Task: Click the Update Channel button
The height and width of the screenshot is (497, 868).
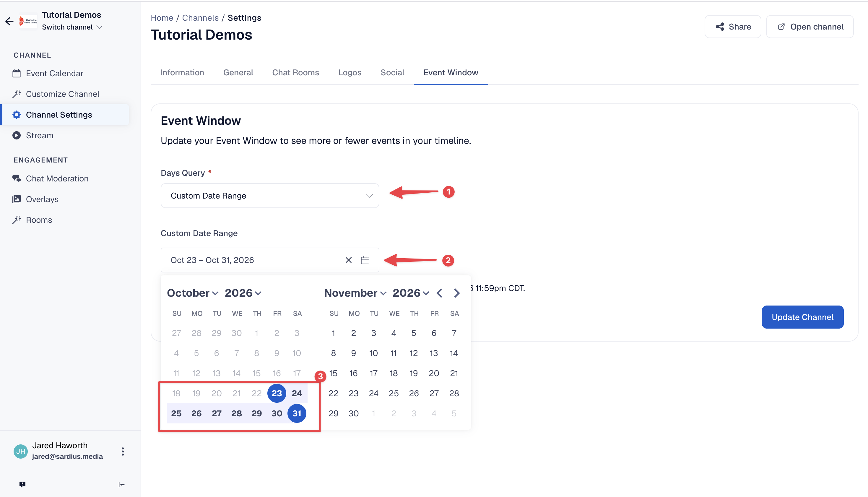Action: pos(802,317)
